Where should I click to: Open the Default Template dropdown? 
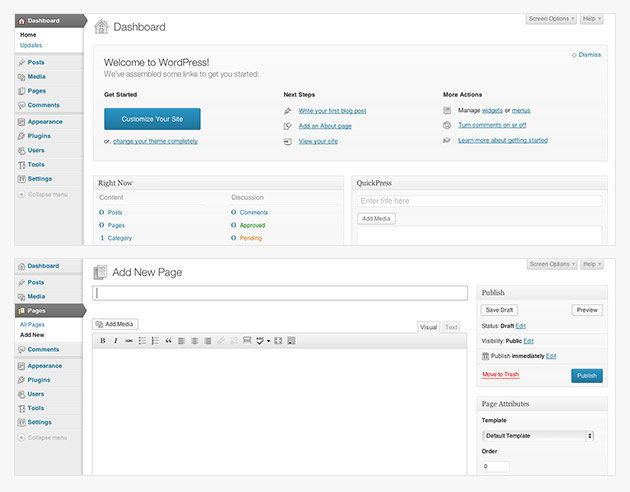(538, 436)
